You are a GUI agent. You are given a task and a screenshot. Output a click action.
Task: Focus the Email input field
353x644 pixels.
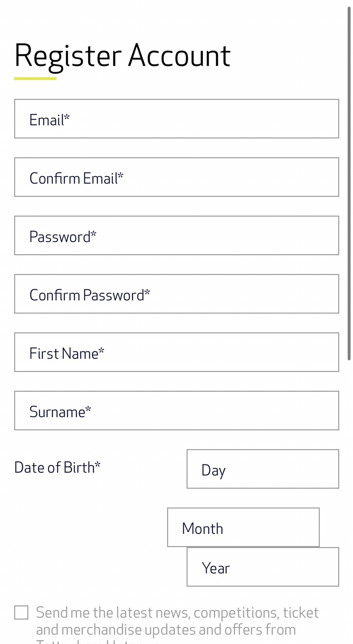pos(176,119)
